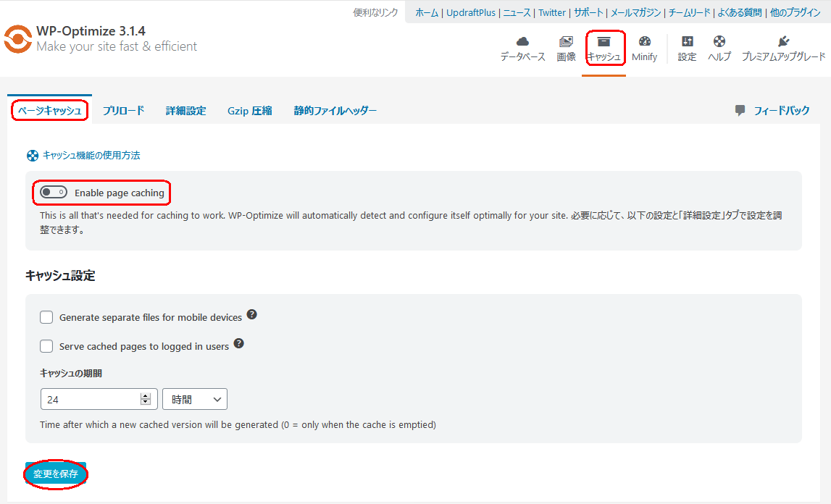Open the チームリード link
Screen dimensions: 831x504
(x=689, y=13)
